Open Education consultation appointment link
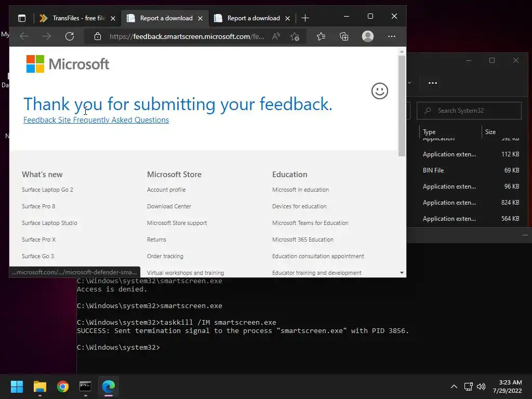The image size is (532, 399). point(318,256)
